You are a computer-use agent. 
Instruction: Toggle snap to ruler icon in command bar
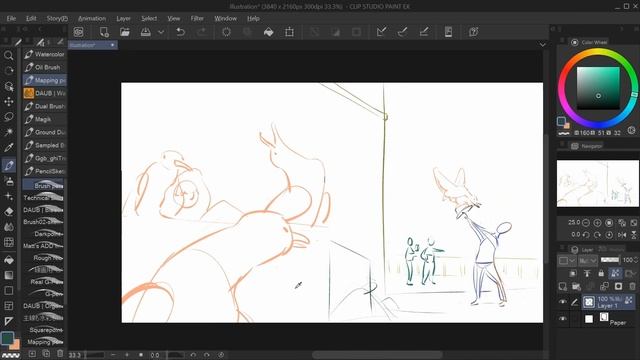point(381,32)
